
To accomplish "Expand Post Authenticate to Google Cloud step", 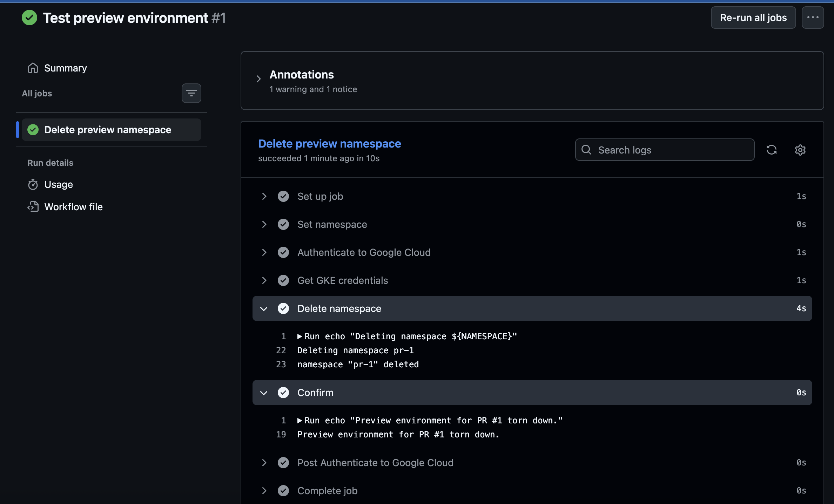I will pos(264,463).
